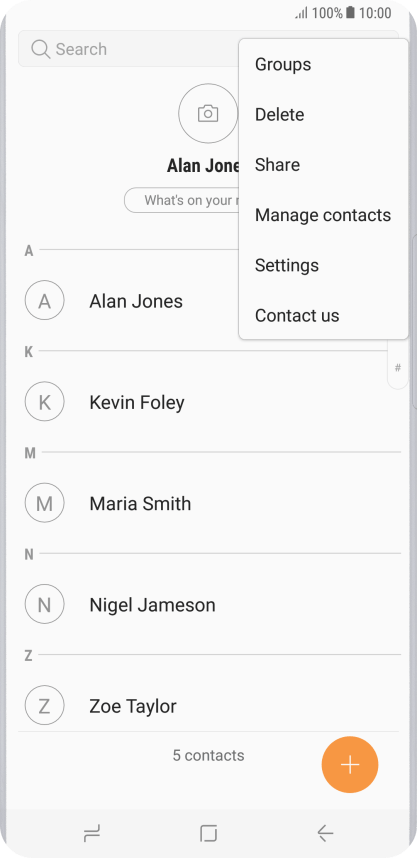Tap the back arrow navigation icon
The height and width of the screenshot is (858, 417).
325,833
